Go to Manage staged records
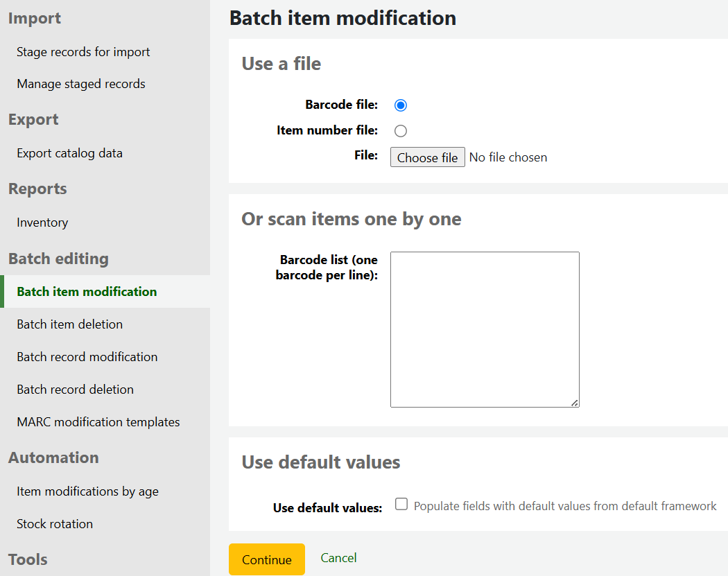Viewport: 728px width, 576px height. (81, 84)
